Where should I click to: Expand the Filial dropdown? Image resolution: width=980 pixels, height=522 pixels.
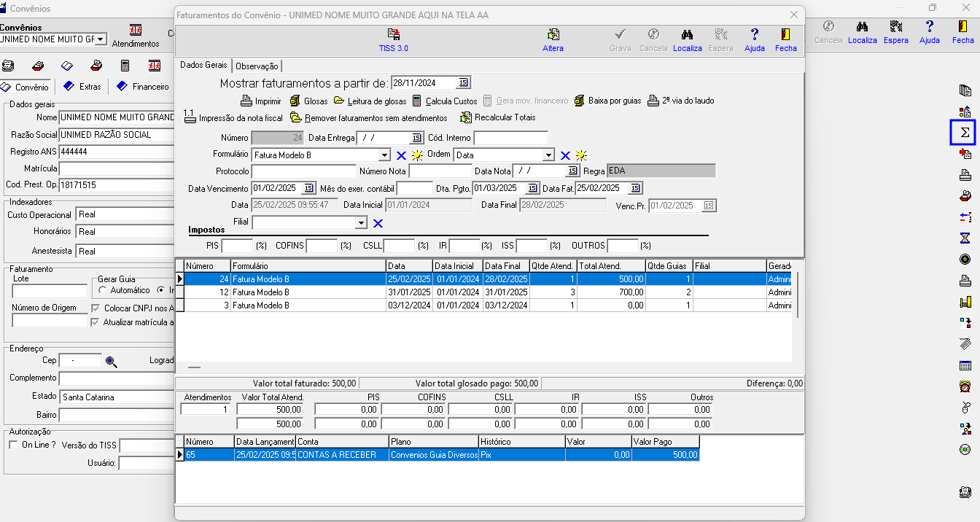[x=361, y=223]
